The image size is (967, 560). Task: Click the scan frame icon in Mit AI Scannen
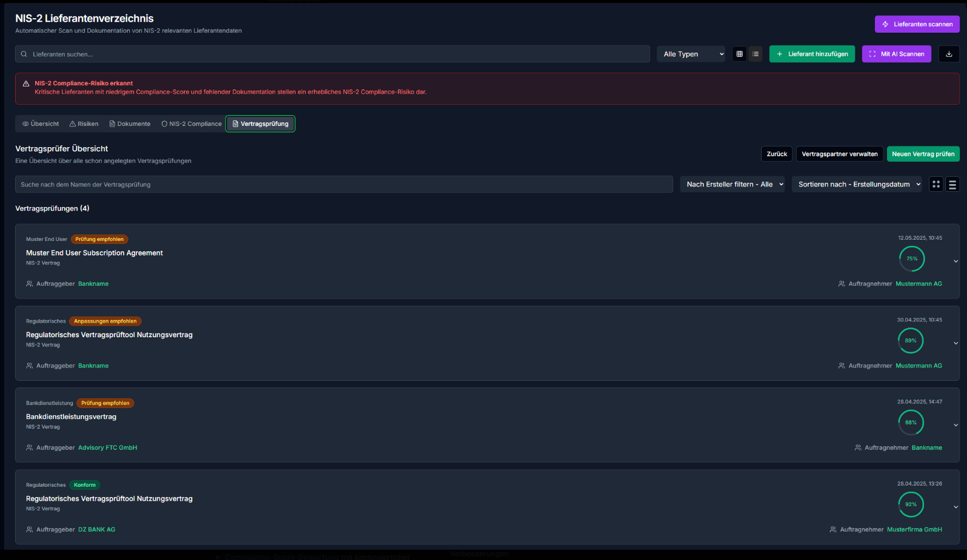click(872, 54)
